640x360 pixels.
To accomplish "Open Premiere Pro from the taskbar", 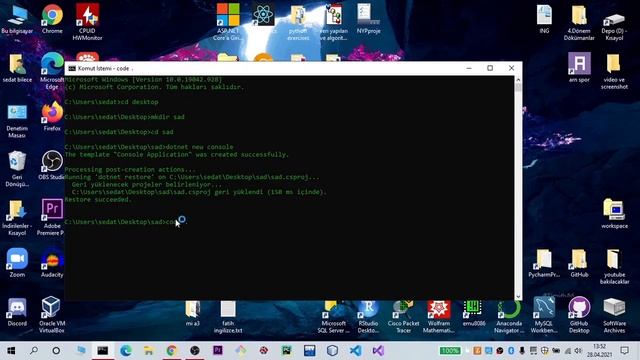I will [218, 351].
